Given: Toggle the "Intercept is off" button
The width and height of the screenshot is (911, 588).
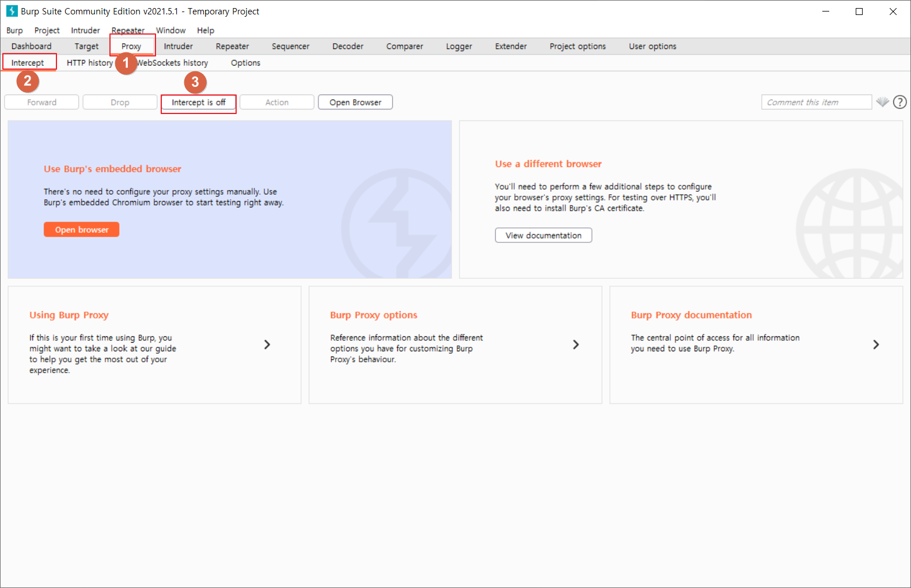Looking at the screenshot, I should tap(199, 103).
